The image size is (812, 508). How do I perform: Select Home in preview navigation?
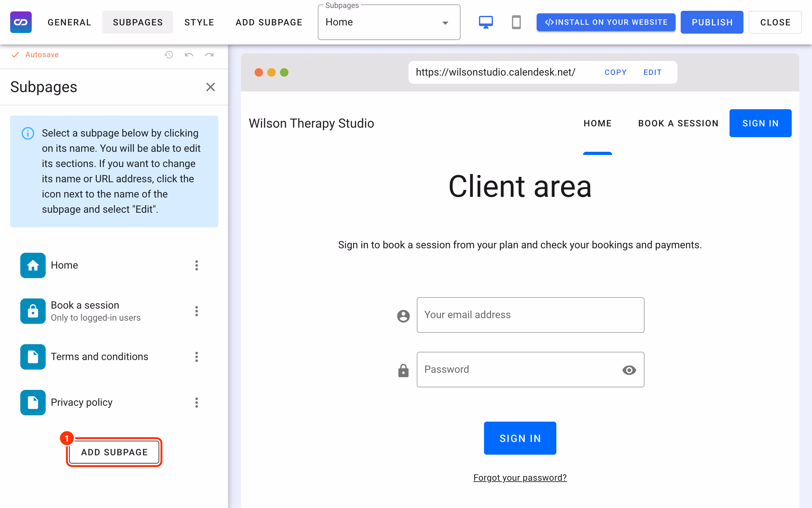pos(597,123)
